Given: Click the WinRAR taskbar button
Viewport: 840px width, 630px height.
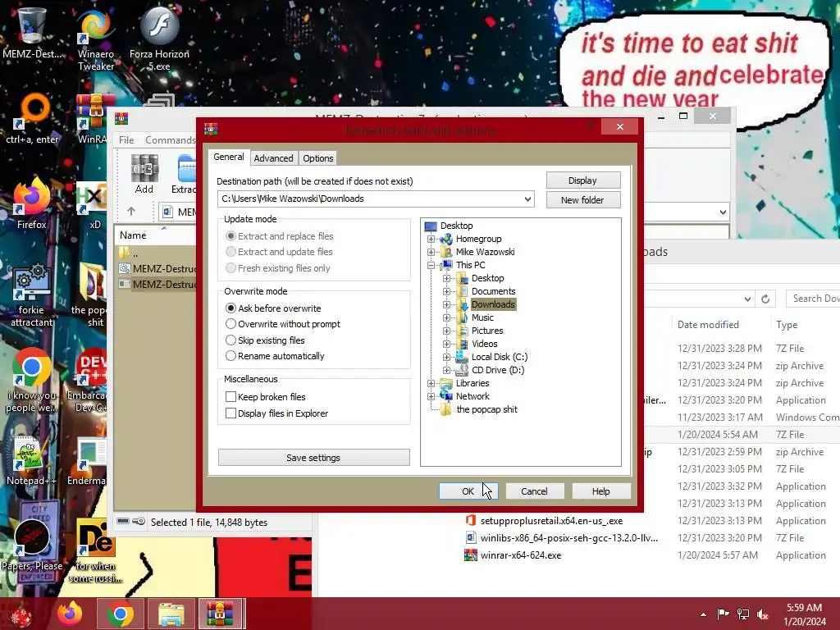Looking at the screenshot, I should 221,614.
